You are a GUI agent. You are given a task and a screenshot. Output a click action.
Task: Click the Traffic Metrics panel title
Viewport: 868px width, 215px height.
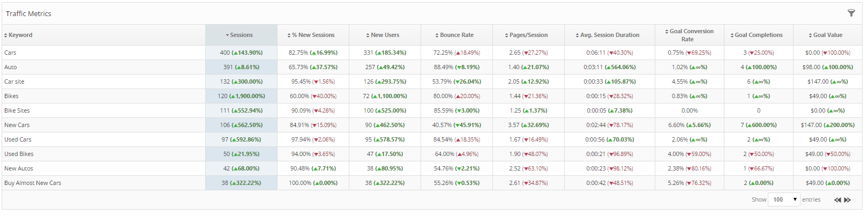tap(29, 14)
